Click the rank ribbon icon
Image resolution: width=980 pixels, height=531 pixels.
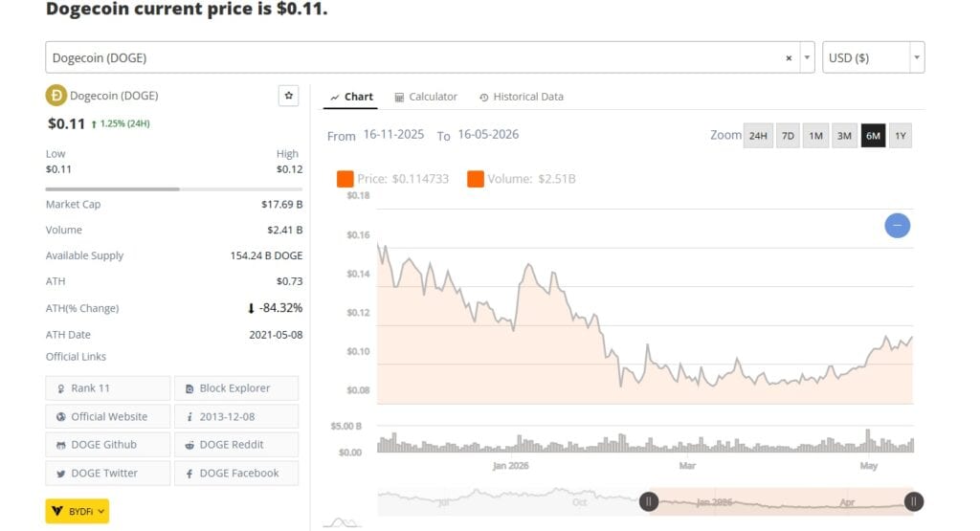60,388
